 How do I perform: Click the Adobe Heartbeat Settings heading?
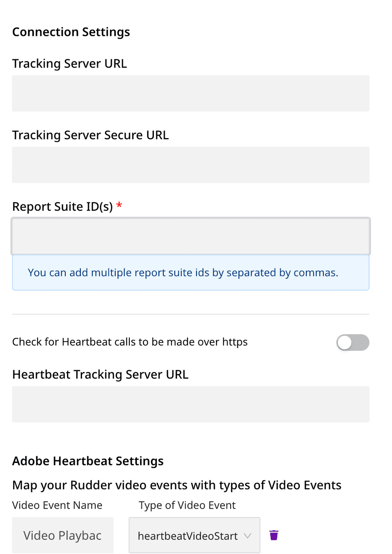pos(88,461)
